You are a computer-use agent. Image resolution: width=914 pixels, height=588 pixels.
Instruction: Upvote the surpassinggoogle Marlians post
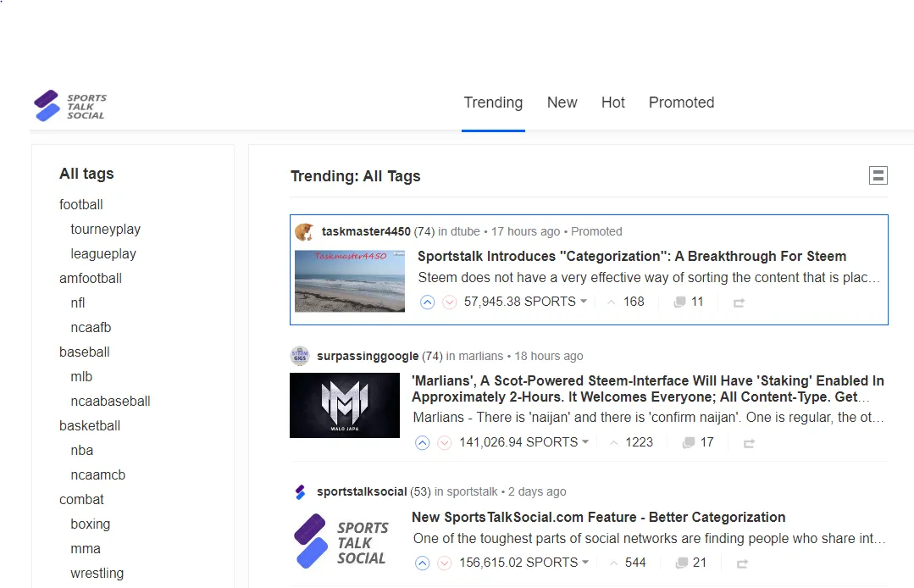coord(423,443)
